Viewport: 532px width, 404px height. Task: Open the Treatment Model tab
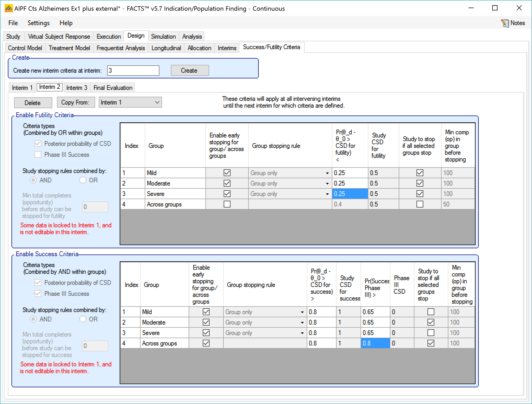click(x=69, y=48)
